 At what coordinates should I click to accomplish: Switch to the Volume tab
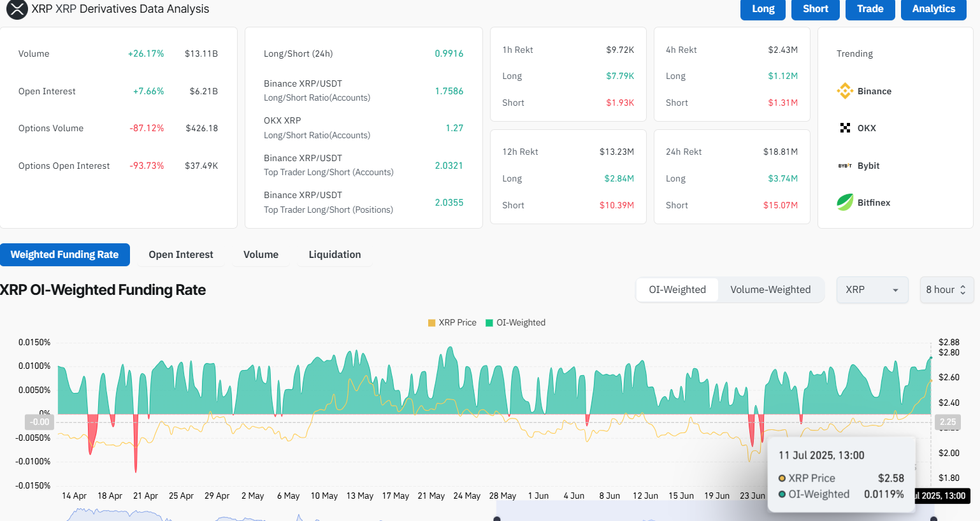(261, 255)
